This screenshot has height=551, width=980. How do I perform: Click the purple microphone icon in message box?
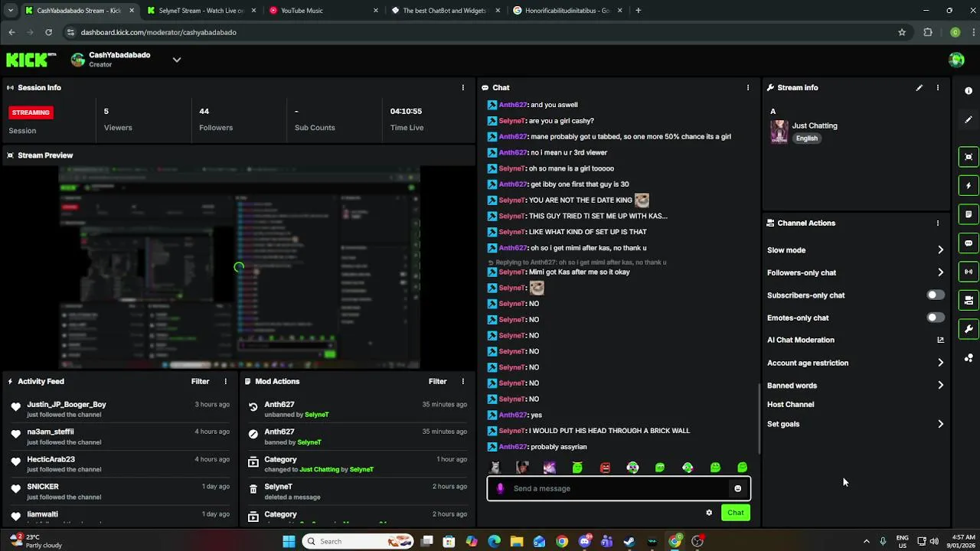tap(500, 488)
